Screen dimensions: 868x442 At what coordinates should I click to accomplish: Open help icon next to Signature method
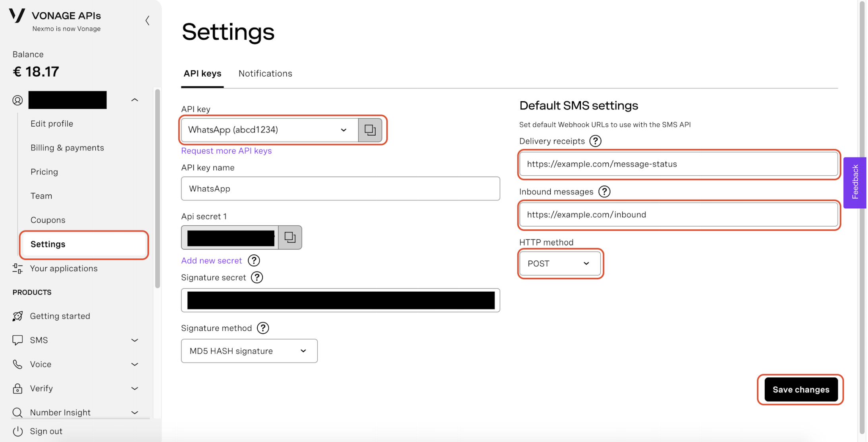click(x=263, y=328)
